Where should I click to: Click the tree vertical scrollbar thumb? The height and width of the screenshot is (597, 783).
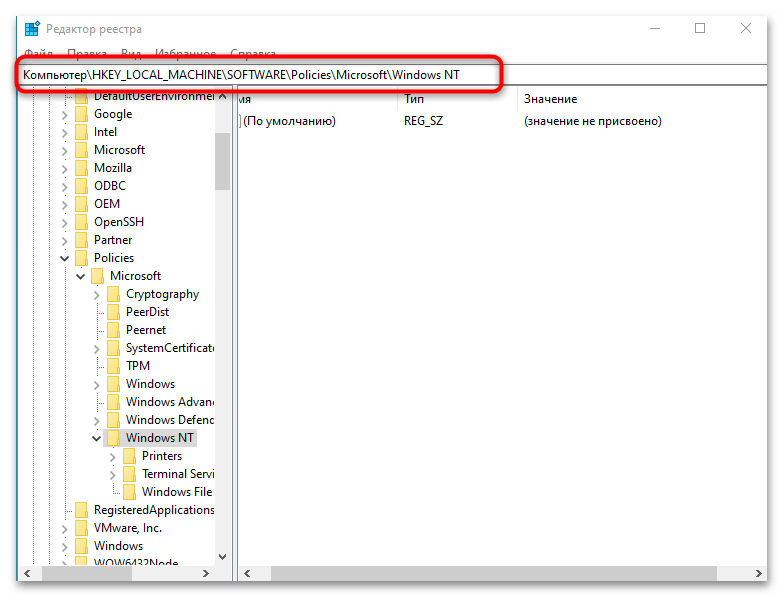(x=223, y=161)
